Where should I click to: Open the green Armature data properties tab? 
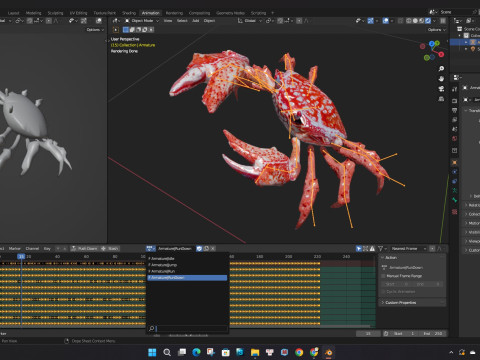pos(454,190)
